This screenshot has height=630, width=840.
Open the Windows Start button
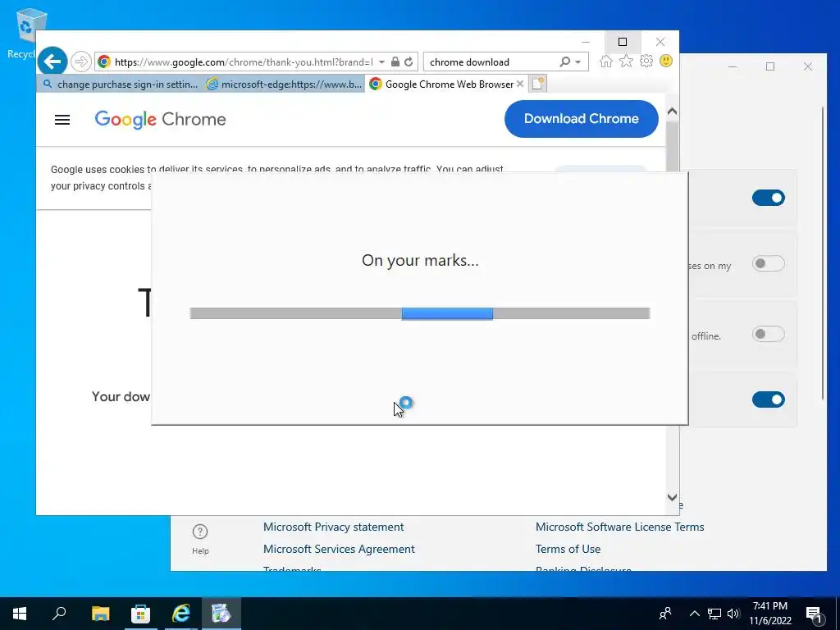[x=20, y=614]
